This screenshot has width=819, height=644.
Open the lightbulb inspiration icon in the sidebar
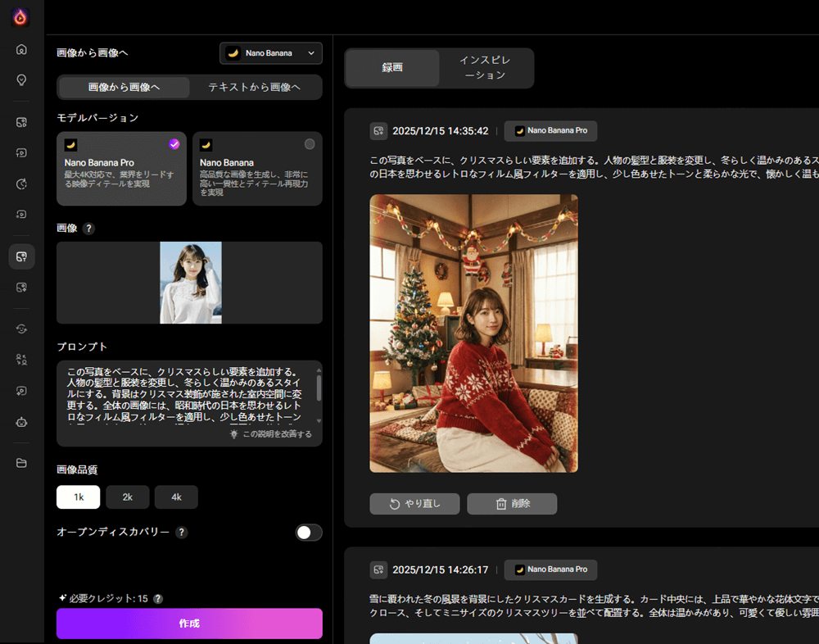pyautogui.click(x=21, y=79)
